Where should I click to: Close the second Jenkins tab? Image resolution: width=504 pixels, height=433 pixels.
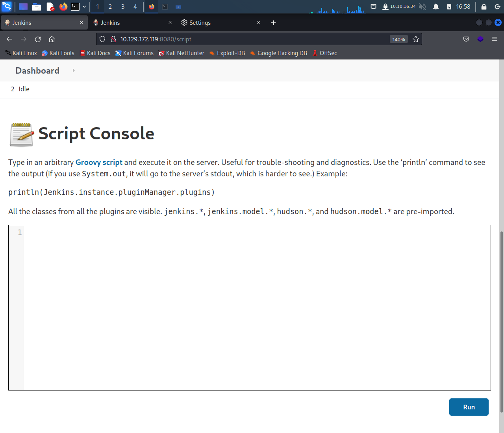point(170,23)
